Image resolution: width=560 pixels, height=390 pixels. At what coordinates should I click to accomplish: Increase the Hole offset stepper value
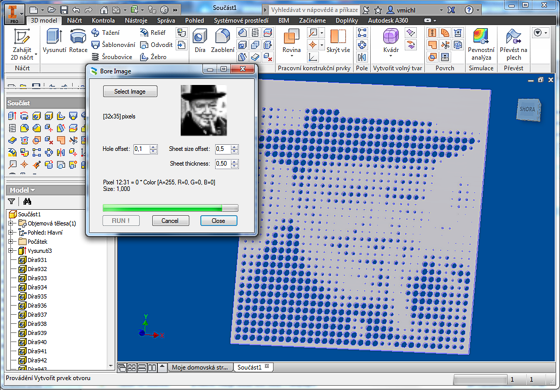click(154, 147)
